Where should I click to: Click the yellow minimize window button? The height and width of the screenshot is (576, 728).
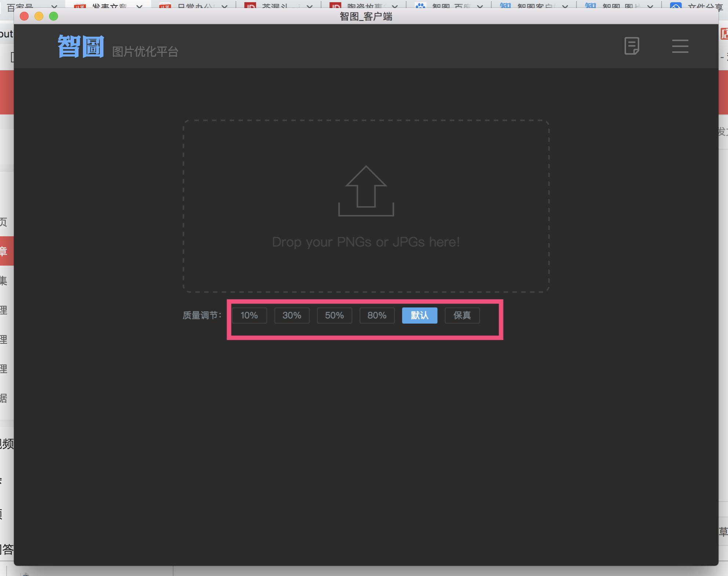pos(39,16)
